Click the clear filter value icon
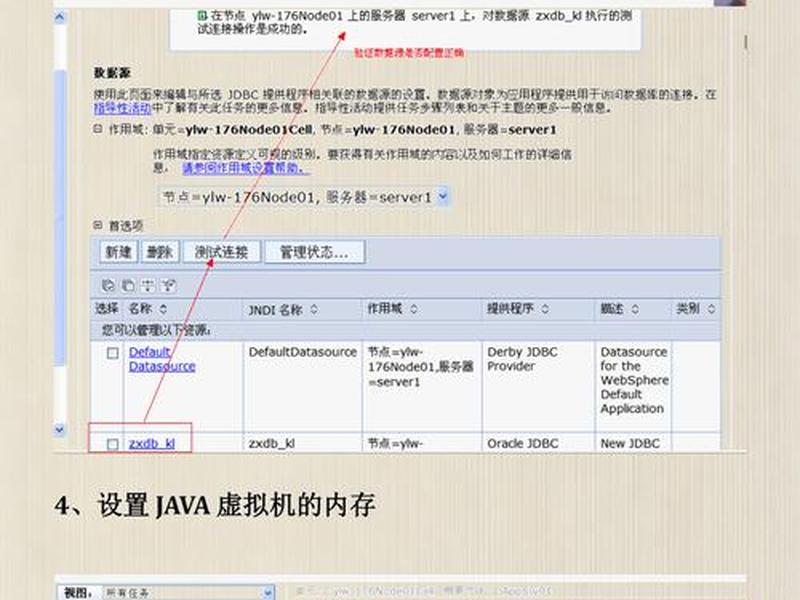Screen dimensions: 800x600 (168, 285)
